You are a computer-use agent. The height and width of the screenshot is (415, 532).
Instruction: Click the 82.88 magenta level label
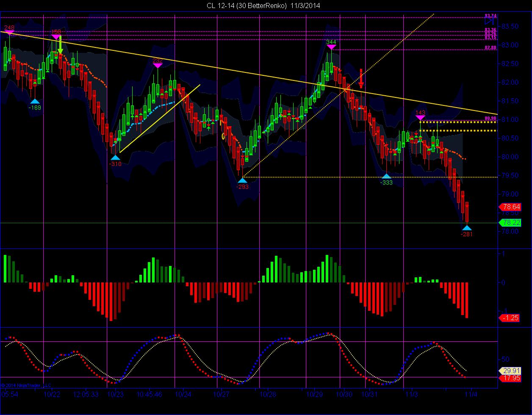[490, 48]
